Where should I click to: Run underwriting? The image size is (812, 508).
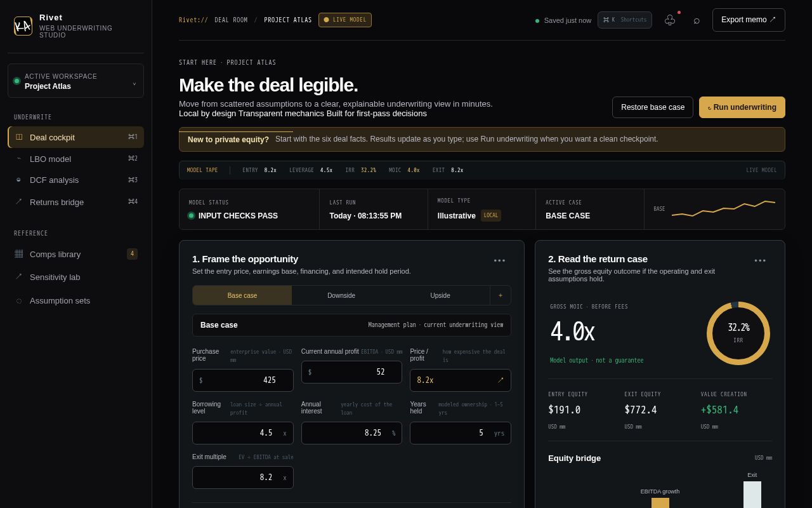click(x=742, y=107)
